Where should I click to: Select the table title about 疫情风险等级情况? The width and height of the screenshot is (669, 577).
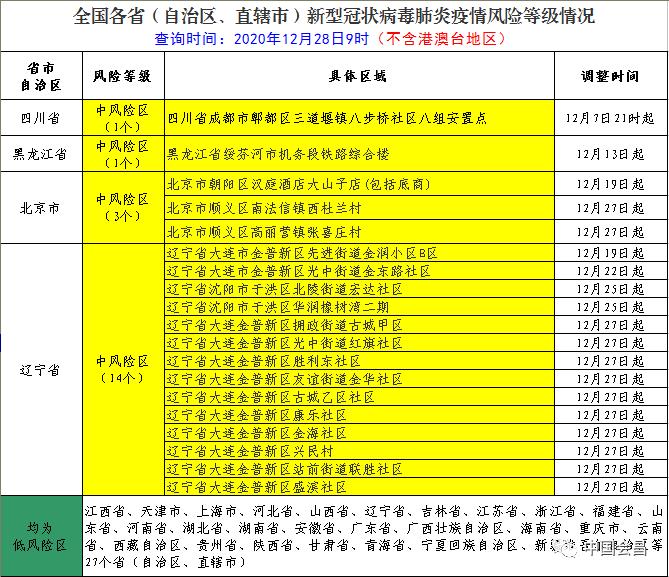[334, 16]
